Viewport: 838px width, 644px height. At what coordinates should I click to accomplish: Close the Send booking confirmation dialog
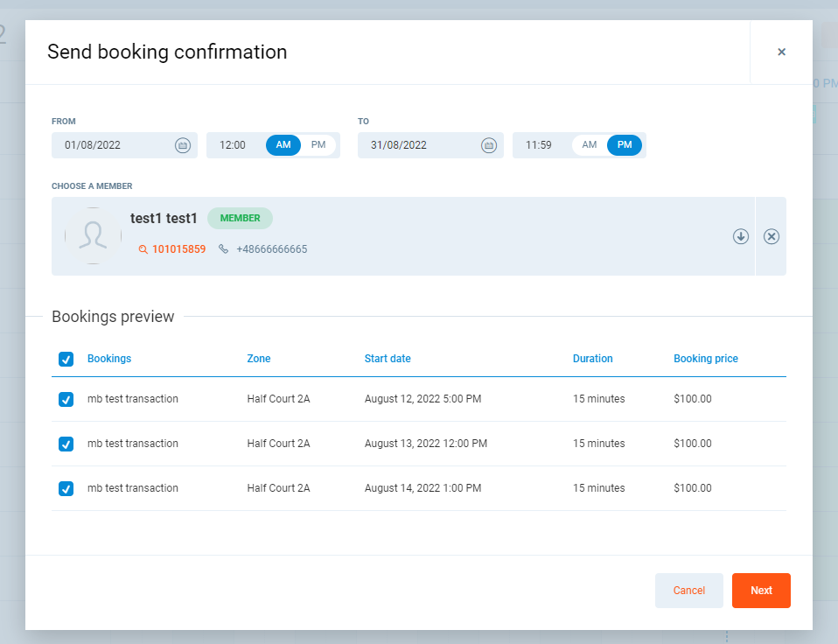click(x=781, y=52)
